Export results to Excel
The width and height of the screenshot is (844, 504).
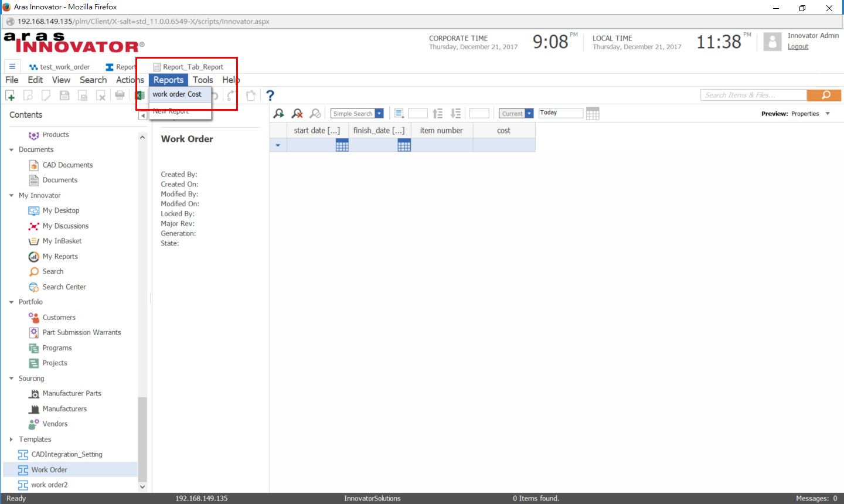pyautogui.click(x=139, y=96)
